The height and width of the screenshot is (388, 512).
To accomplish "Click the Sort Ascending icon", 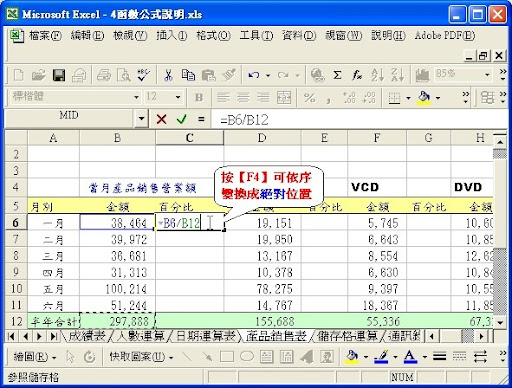I will [378, 75].
